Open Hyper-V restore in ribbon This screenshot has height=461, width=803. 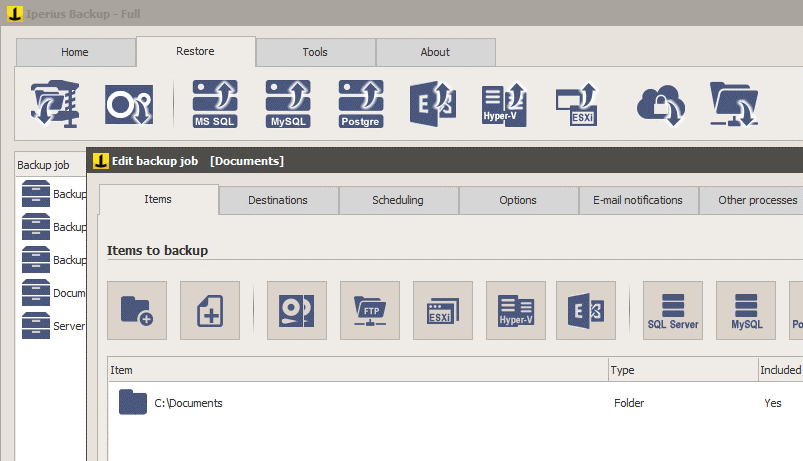click(504, 104)
